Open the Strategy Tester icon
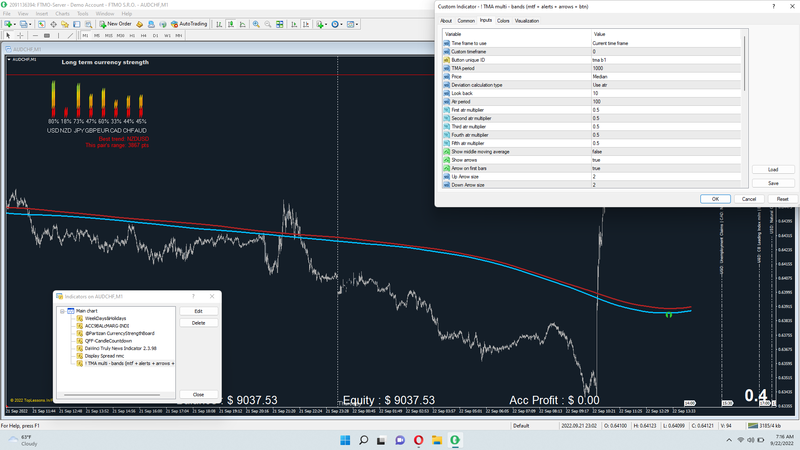 point(88,24)
